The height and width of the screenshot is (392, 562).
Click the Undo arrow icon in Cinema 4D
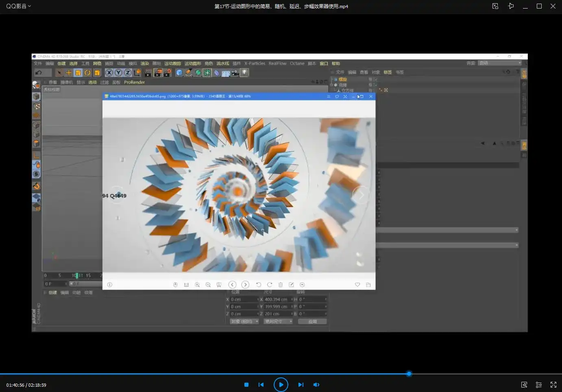[39, 72]
